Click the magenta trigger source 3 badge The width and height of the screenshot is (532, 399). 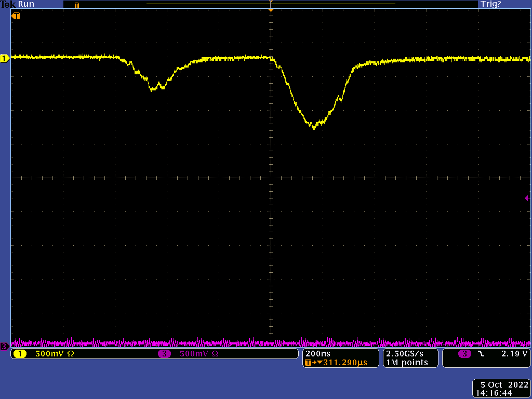pyautogui.click(x=464, y=354)
